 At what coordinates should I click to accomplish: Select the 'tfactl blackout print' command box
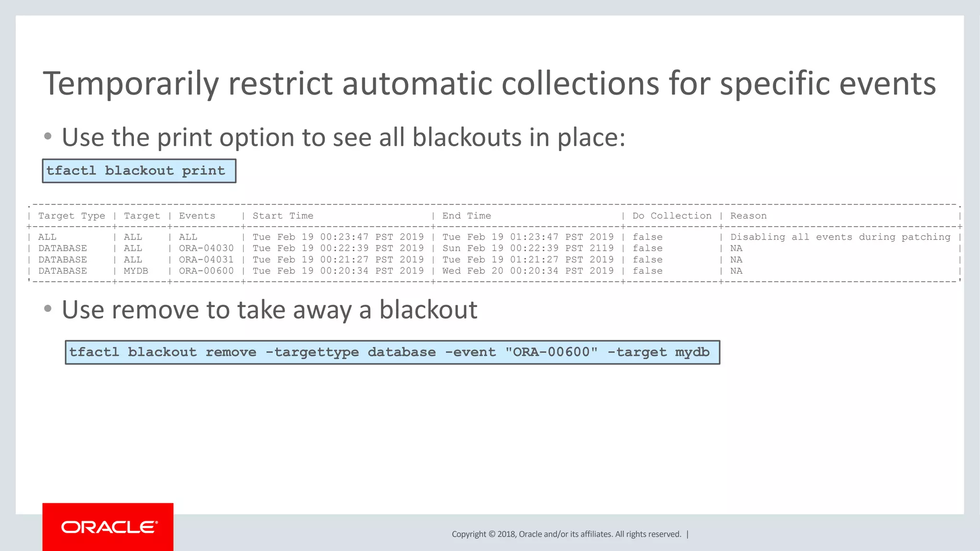[139, 171]
